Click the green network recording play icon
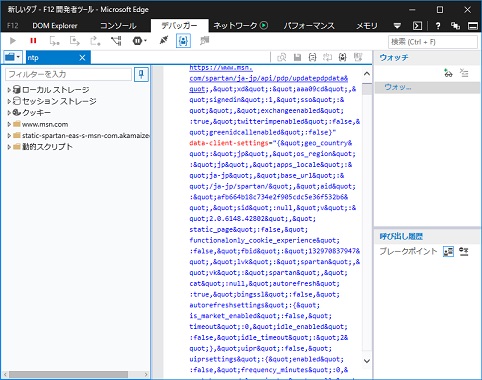The image size is (482, 380). pos(264,25)
